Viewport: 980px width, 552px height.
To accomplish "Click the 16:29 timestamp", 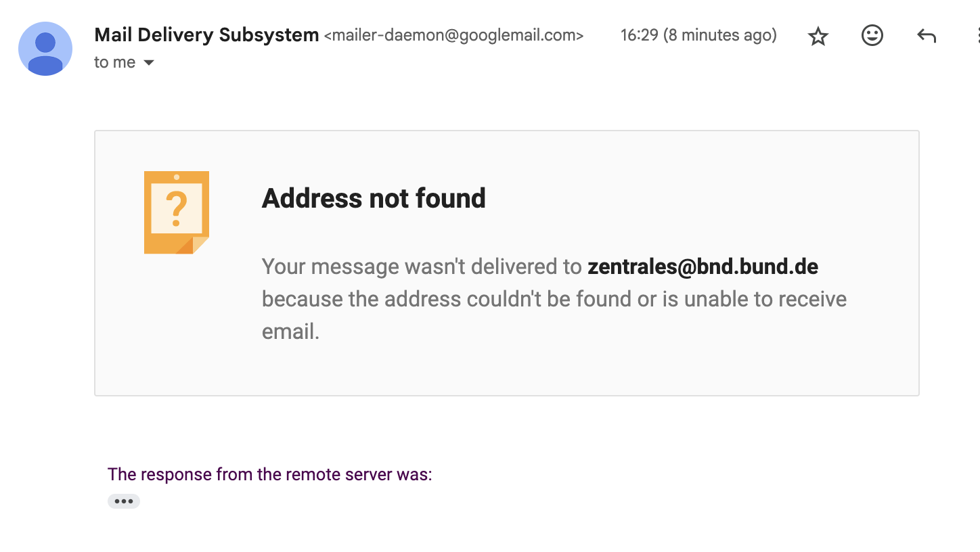I will [x=639, y=35].
